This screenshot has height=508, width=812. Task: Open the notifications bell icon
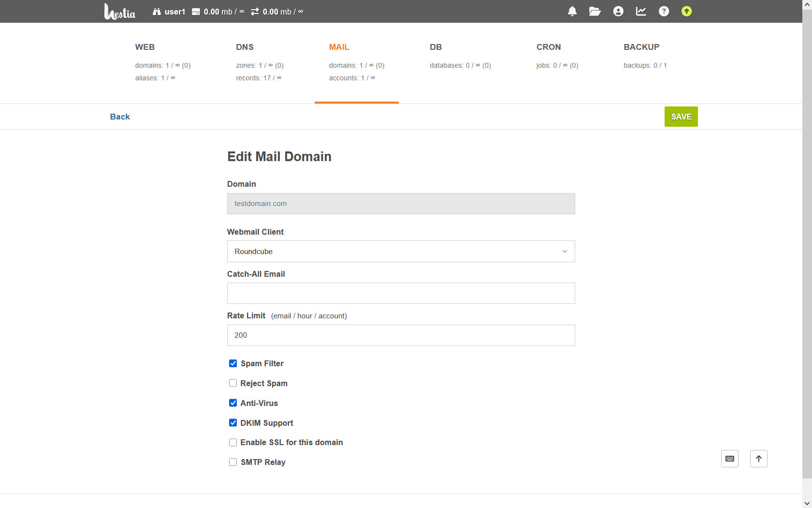(x=572, y=11)
